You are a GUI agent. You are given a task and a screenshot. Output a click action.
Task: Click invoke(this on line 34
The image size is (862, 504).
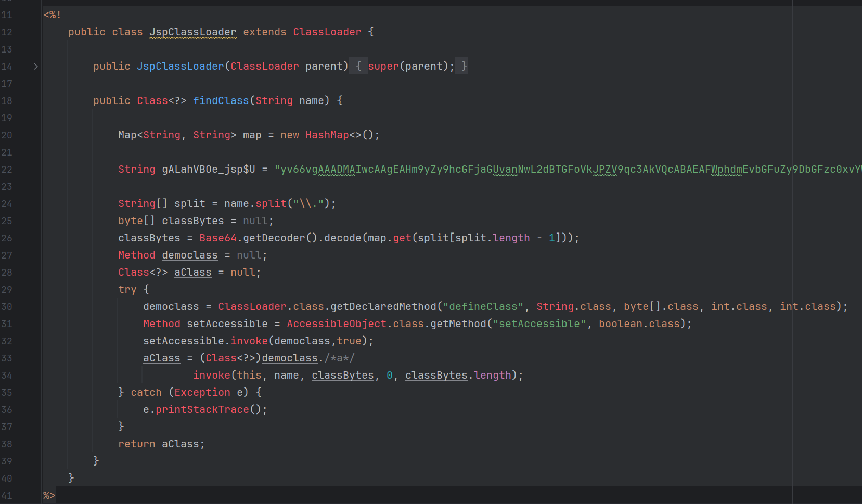(x=227, y=376)
